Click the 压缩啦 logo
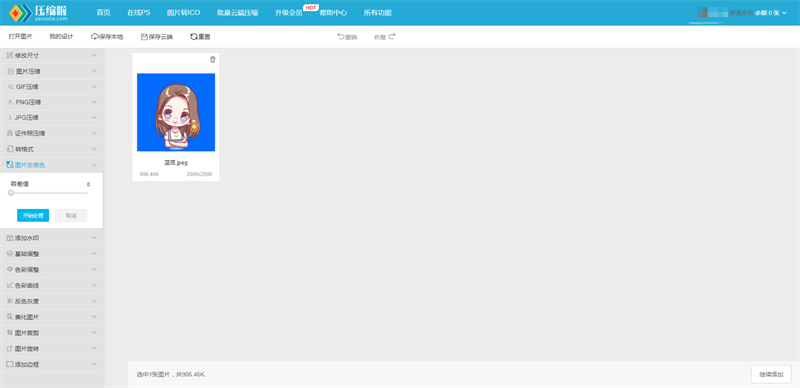The width and height of the screenshot is (800, 388). click(x=38, y=13)
